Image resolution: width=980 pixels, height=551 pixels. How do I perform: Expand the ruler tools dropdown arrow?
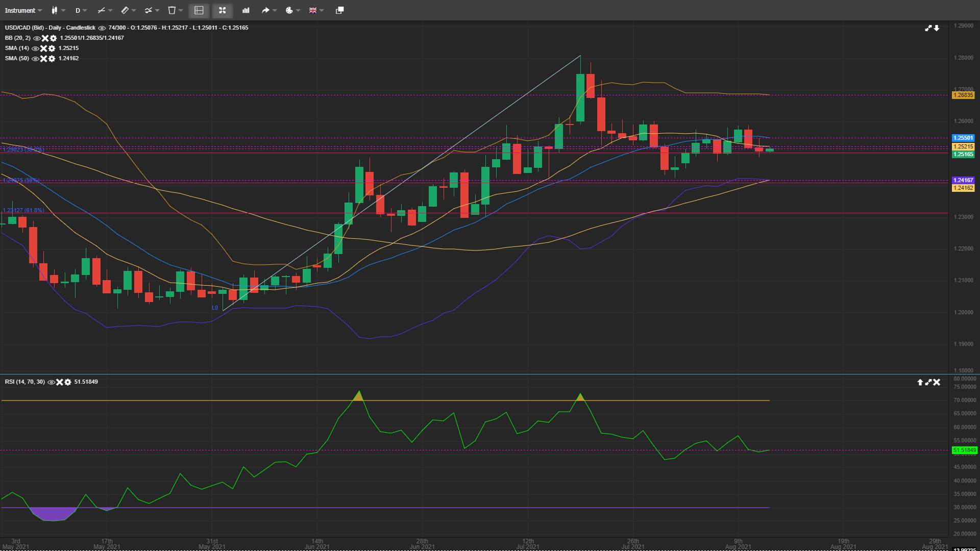pyautogui.click(x=134, y=10)
